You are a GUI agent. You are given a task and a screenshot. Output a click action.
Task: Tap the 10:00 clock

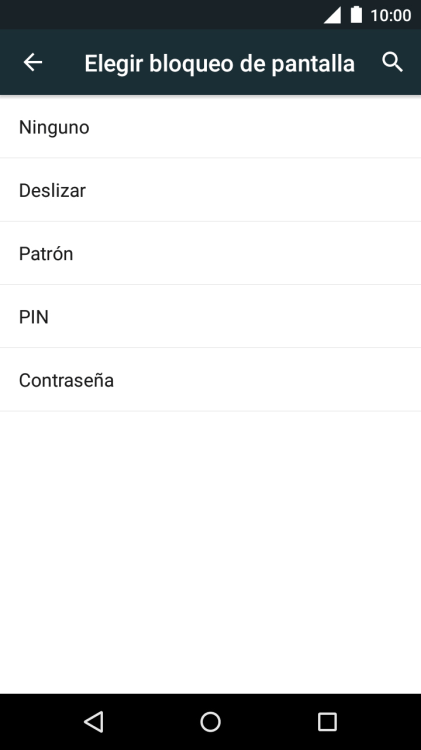click(390, 15)
